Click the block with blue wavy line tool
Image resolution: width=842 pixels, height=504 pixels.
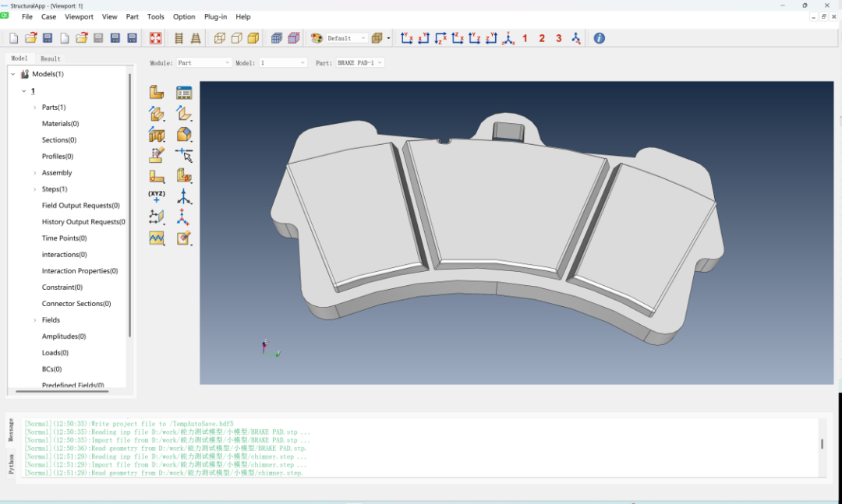point(156,238)
